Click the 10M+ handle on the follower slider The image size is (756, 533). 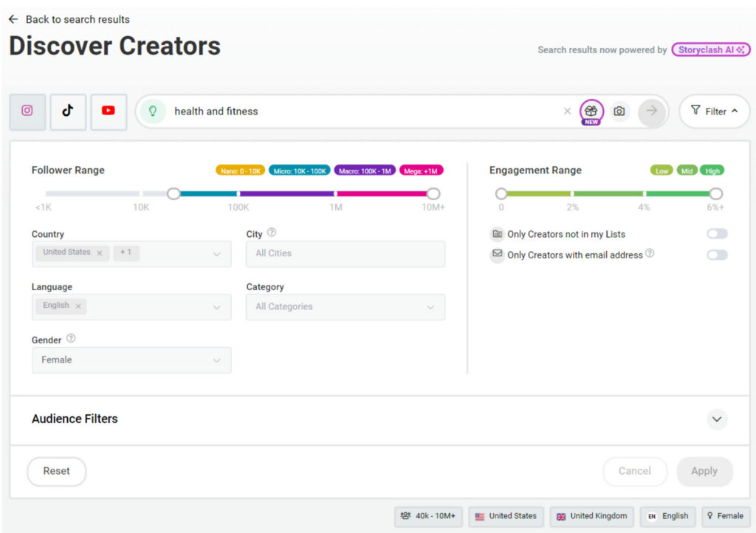pyautogui.click(x=433, y=193)
